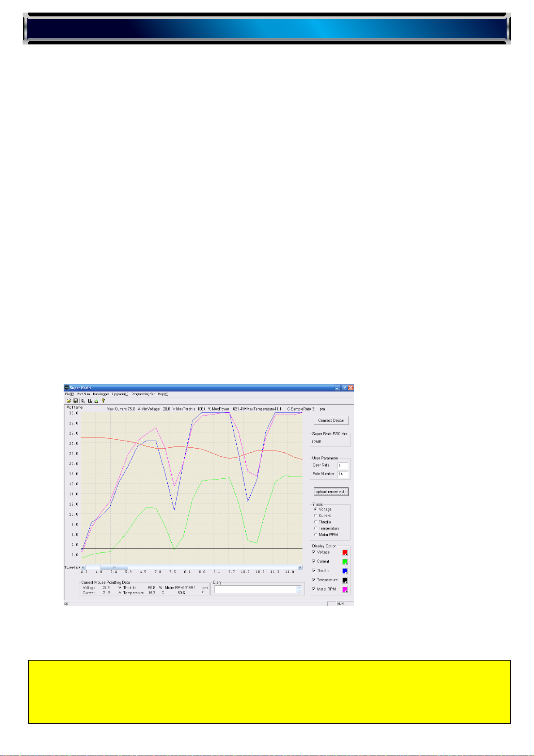The image size is (534, 756).
Task: Open the magenta Motor RPM color dropdown
Action: [x=345, y=590]
